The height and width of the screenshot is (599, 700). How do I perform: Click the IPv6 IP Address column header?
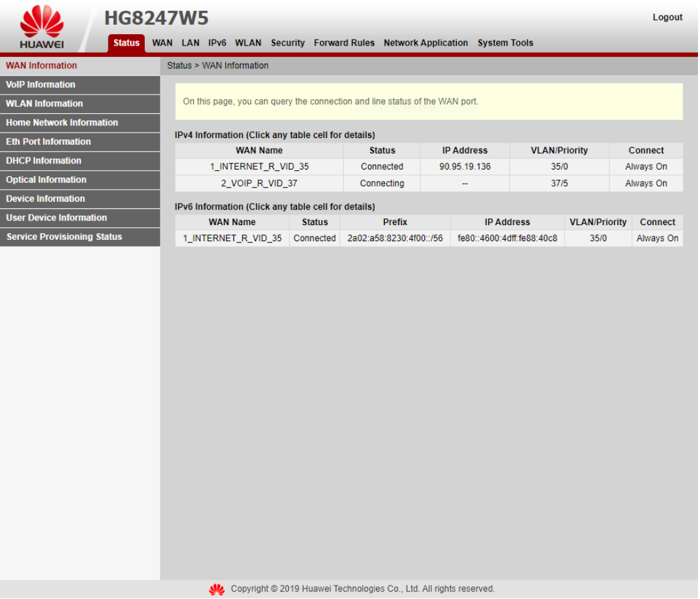pyautogui.click(x=507, y=222)
